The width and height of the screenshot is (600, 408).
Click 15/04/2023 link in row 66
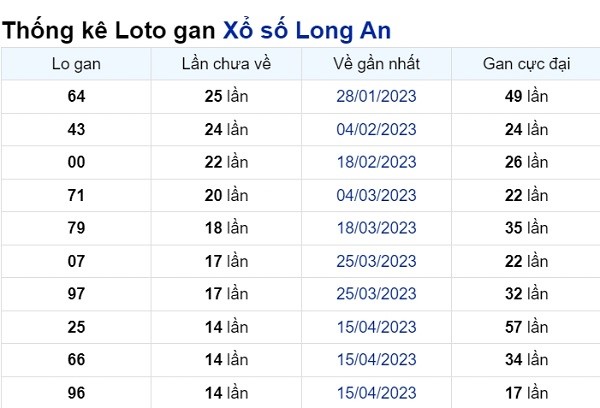point(376,359)
